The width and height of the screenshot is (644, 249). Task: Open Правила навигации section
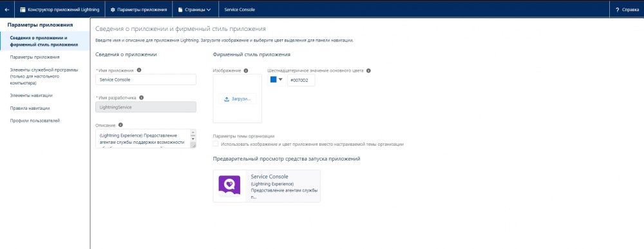[x=30, y=108]
